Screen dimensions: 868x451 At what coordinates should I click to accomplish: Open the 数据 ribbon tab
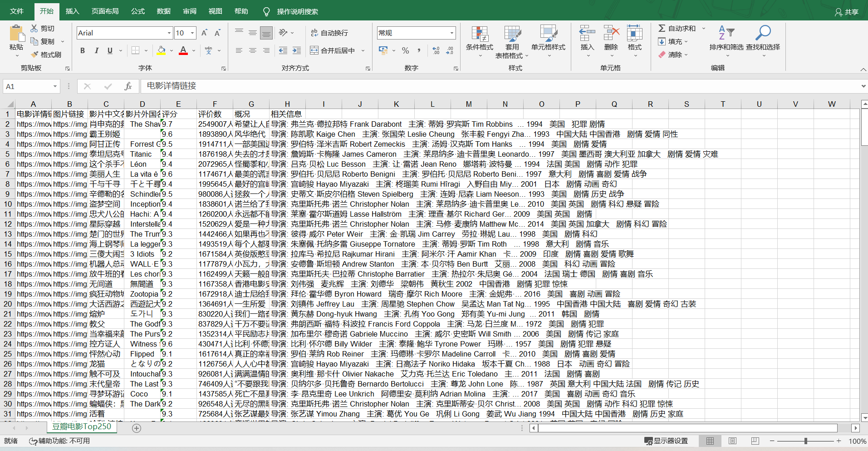(163, 11)
